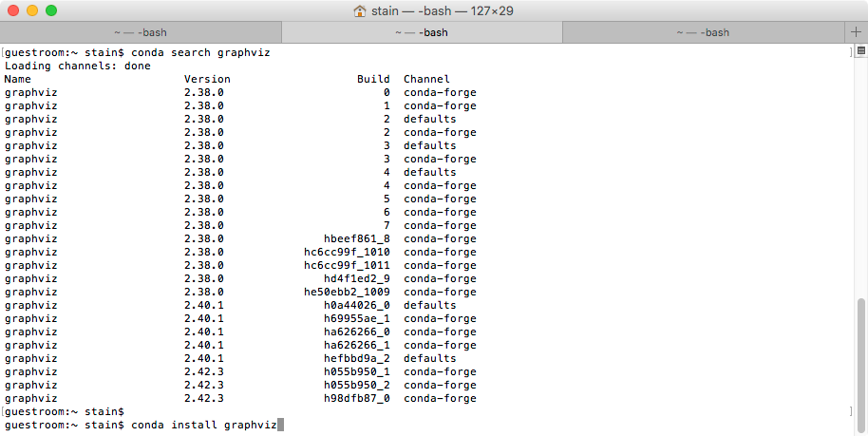Click the 'conda search graphviz' command text
Screen dimensions: 868x436
pos(200,52)
